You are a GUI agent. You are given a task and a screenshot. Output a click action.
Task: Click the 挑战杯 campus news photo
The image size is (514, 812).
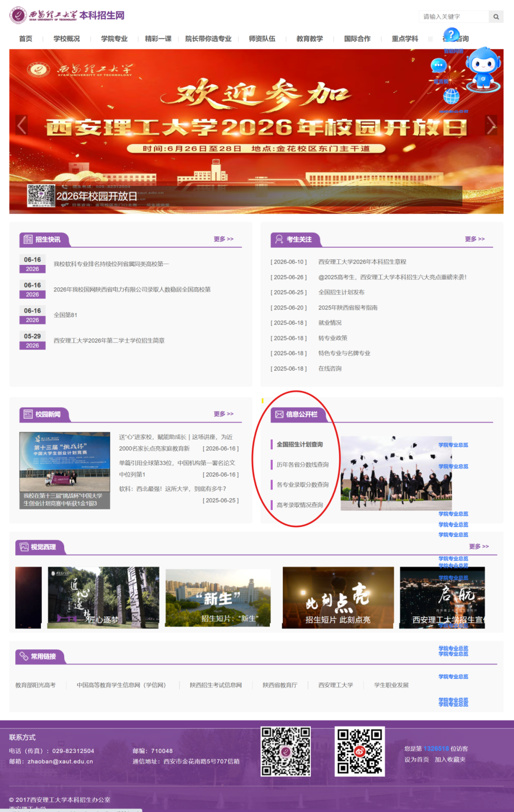coord(65,470)
